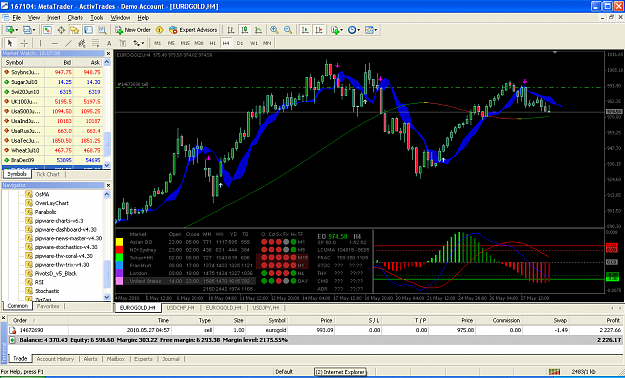625x378 pixels.
Task: Switch chart to M5 timeframe
Action: 171,43
